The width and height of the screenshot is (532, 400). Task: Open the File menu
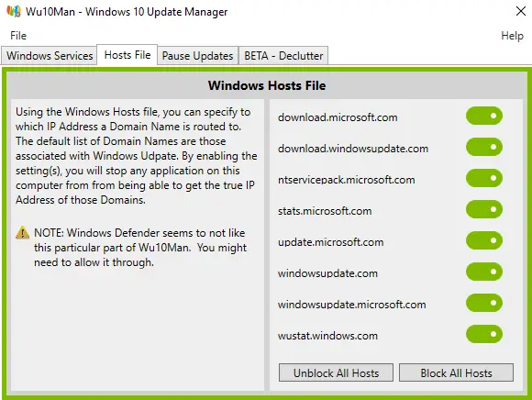pos(18,36)
